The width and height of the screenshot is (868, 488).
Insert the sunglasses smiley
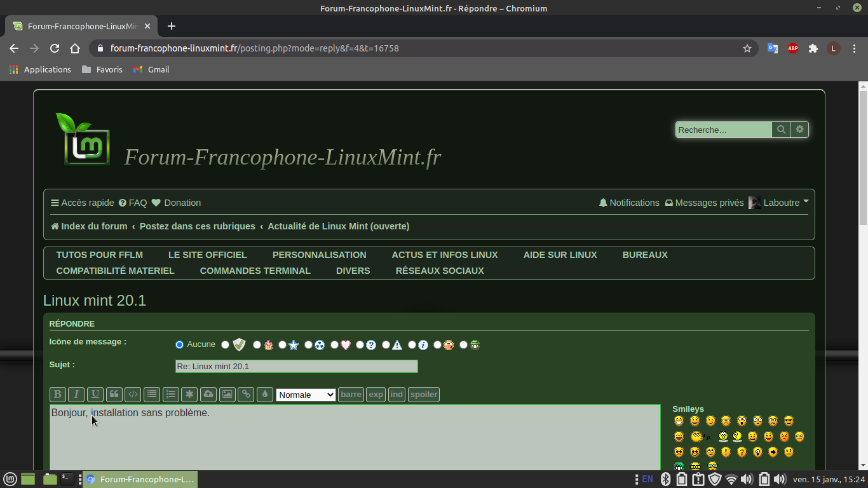[789, 421]
